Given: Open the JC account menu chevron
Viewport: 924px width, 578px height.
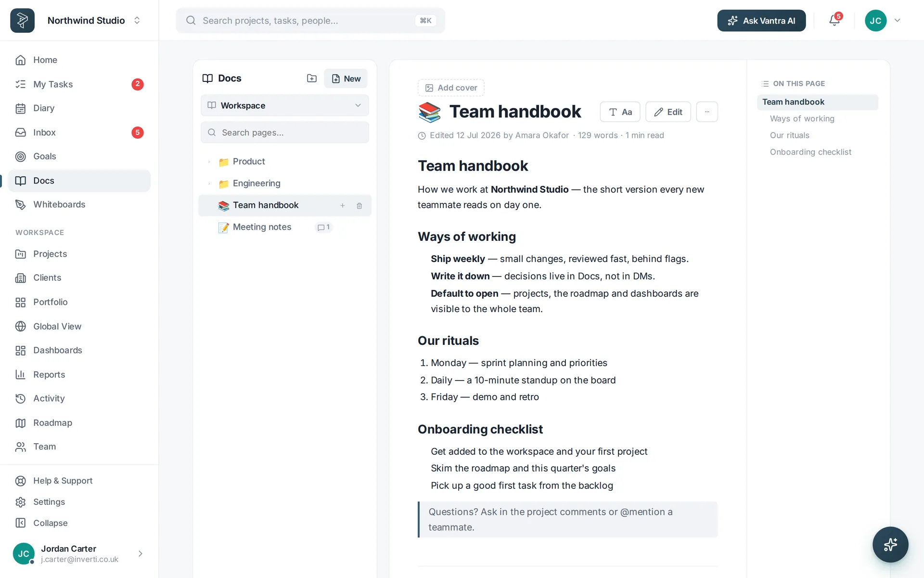Looking at the screenshot, I should point(897,20).
